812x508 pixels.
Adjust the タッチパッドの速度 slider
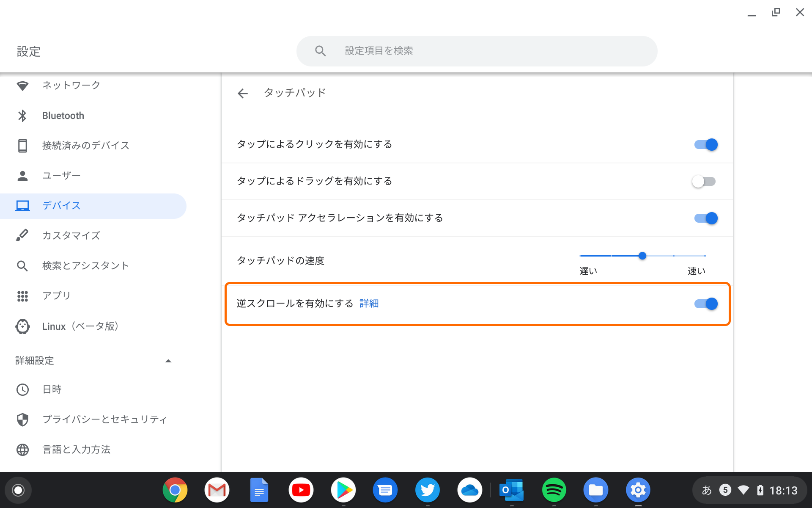tap(642, 256)
